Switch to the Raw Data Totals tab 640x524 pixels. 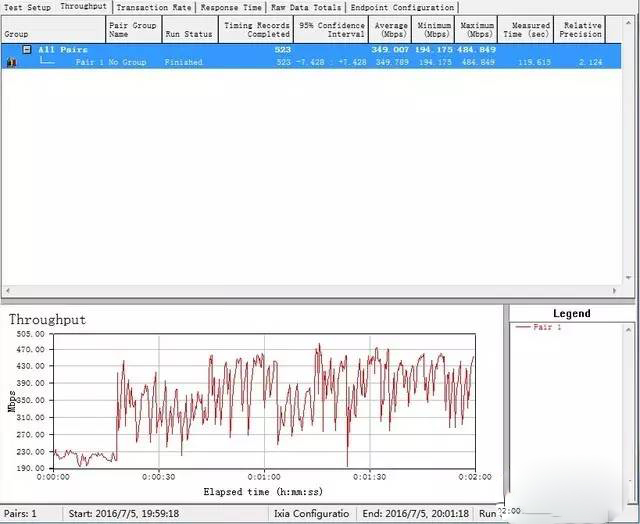(305, 7)
